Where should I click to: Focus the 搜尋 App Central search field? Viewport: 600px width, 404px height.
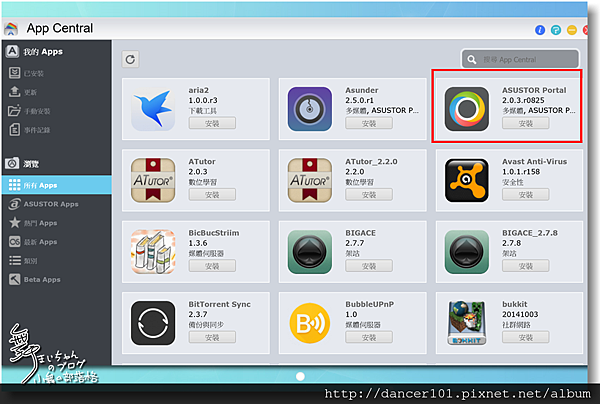[520, 59]
